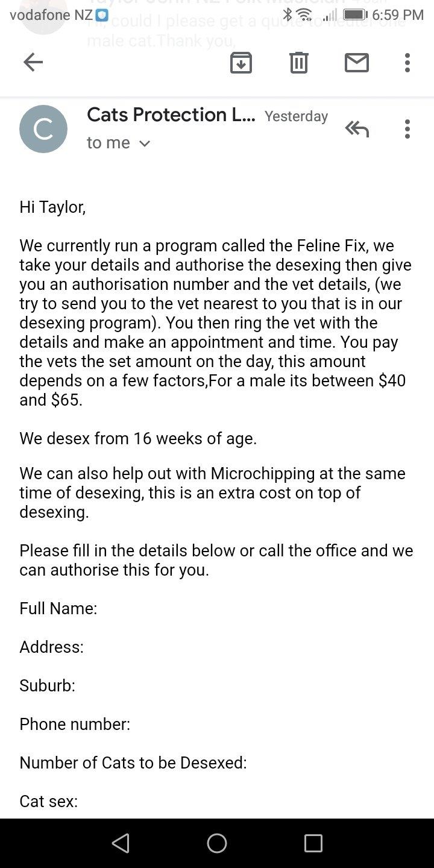Mark email as unread envelope icon
This screenshot has height=868, width=434.
(357, 63)
